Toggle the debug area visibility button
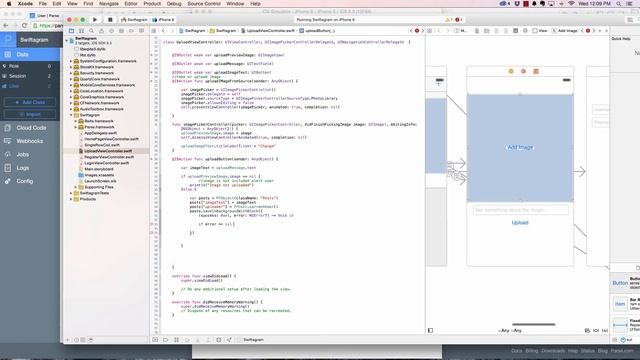 pos(155,340)
